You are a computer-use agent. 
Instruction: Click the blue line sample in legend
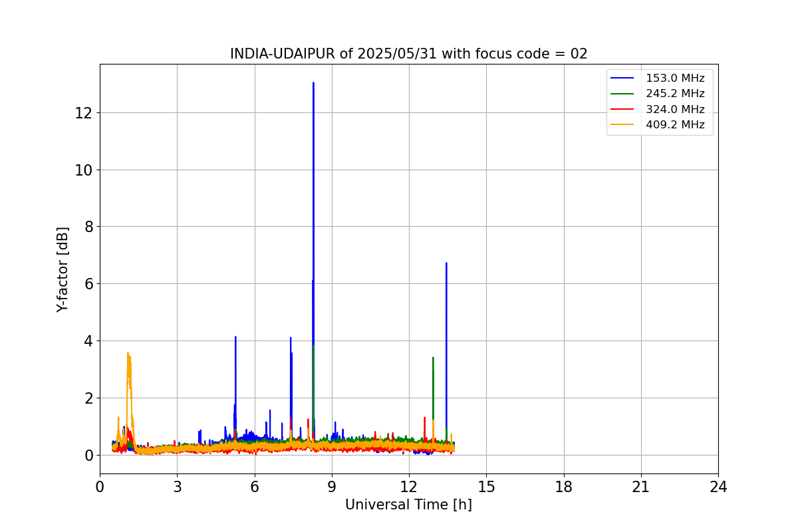[x=623, y=78]
